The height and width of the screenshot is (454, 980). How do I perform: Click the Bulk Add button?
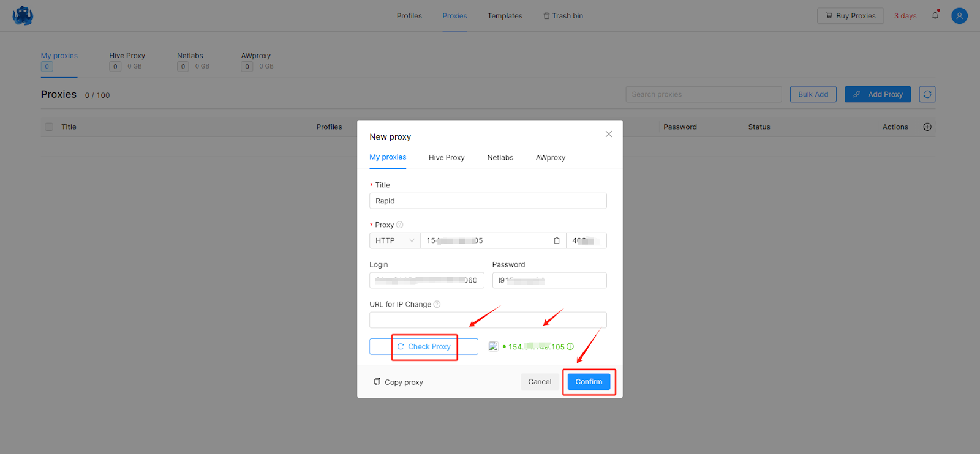(813, 94)
